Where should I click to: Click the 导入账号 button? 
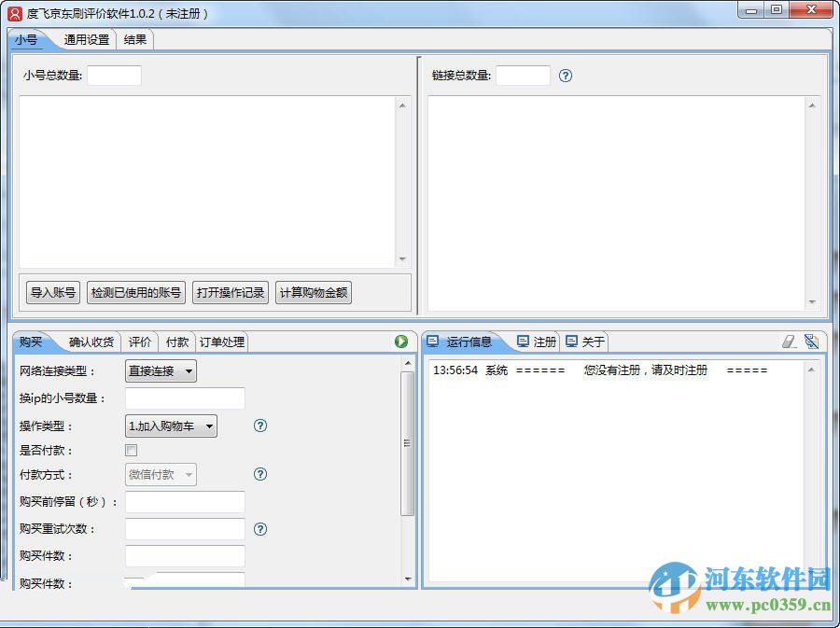[51, 291]
